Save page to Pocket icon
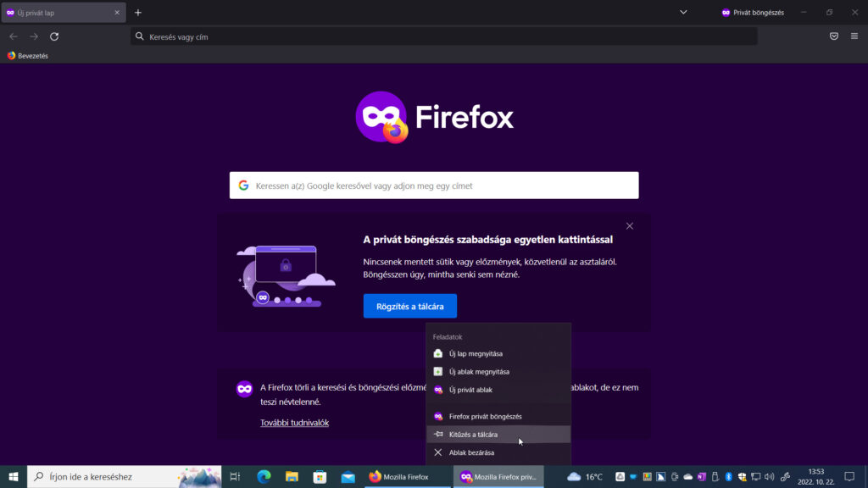868x488 pixels. pyautogui.click(x=834, y=36)
